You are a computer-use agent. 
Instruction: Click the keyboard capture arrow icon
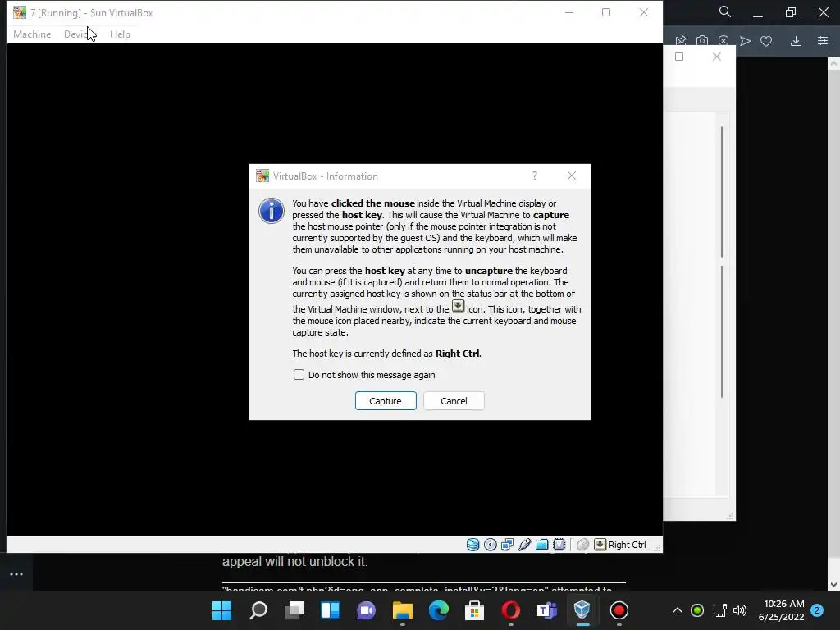(x=600, y=545)
